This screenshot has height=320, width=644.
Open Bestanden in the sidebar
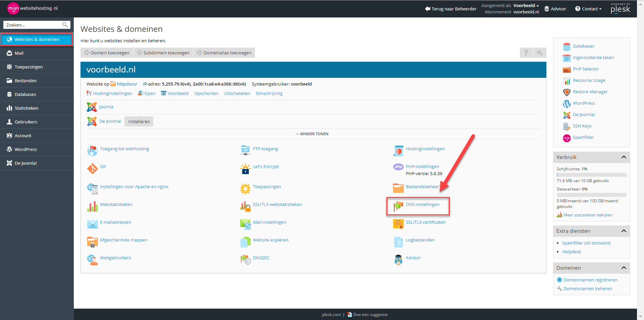point(37,81)
